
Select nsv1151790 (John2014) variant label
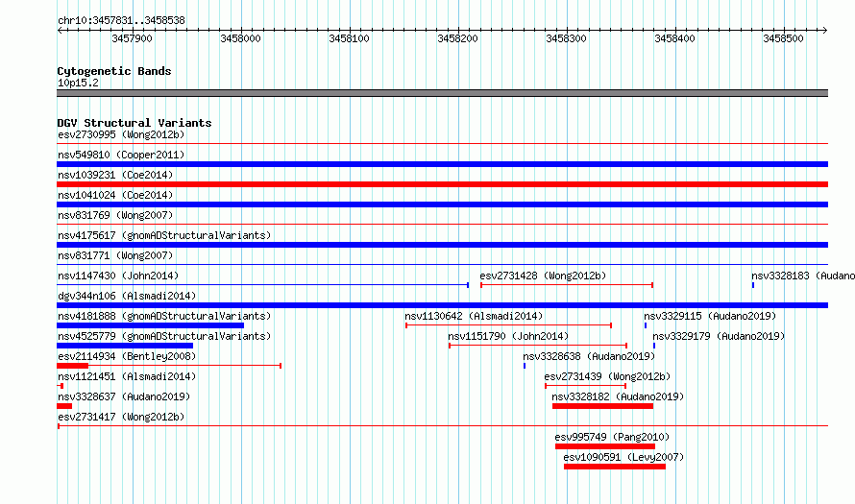[x=508, y=336]
